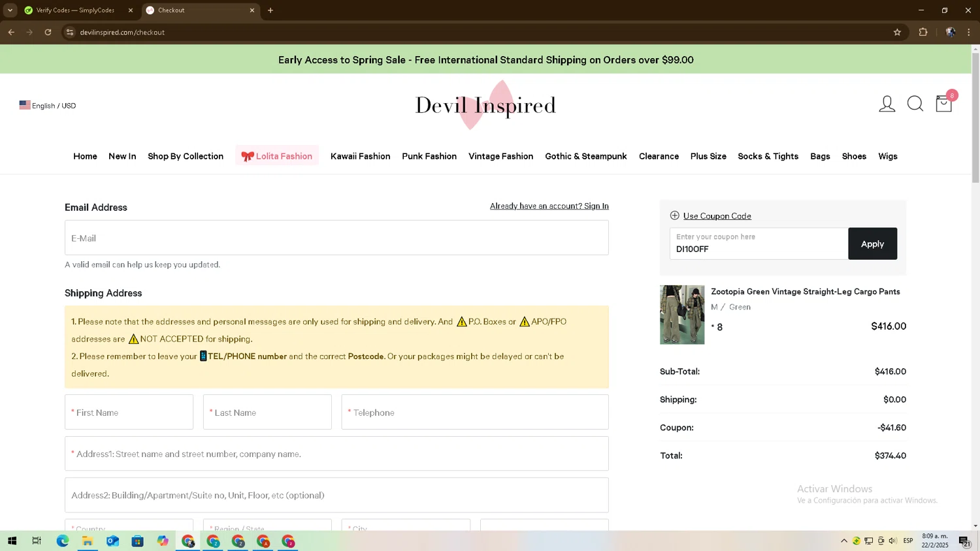Open Zootopia Green Vintage Cargo Pants title
The height and width of the screenshot is (551, 980).
[806, 292]
